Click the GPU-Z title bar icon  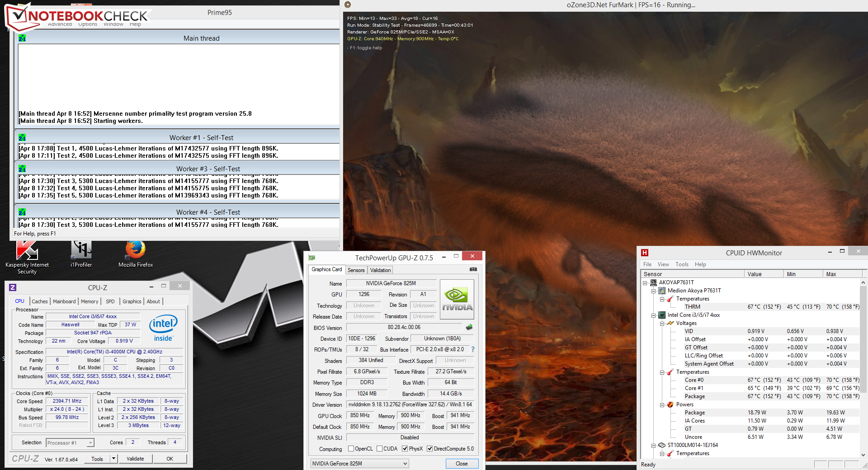pyautogui.click(x=311, y=258)
